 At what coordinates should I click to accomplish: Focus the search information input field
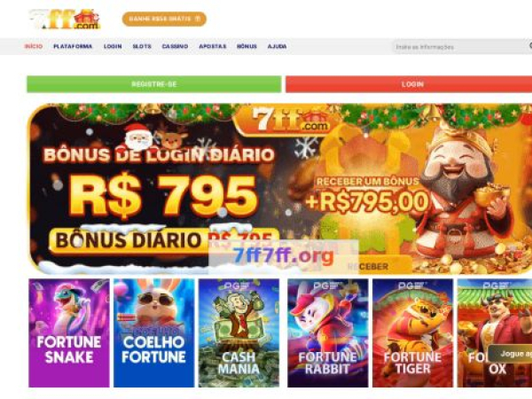point(459,47)
